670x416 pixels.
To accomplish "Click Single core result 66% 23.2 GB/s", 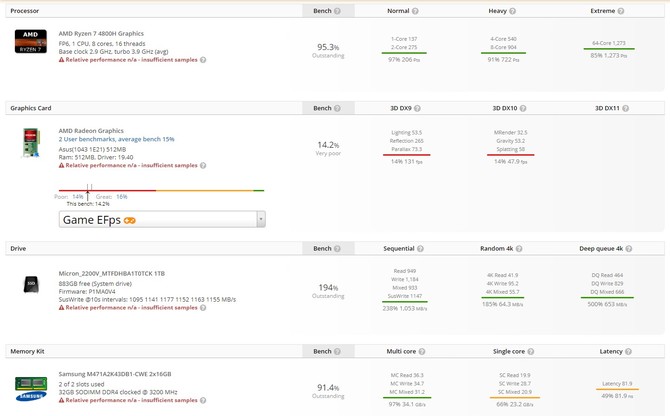I will pos(515,404).
